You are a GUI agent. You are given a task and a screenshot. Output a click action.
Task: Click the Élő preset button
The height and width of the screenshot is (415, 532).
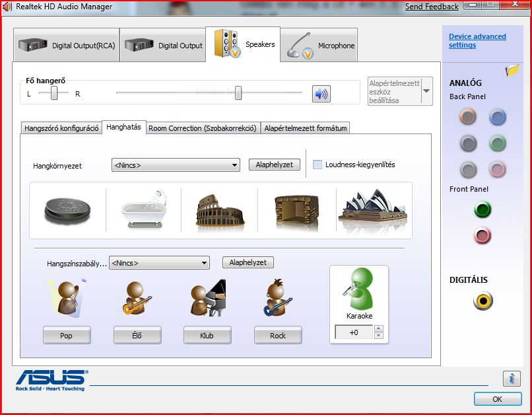click(x=137, y=335)
